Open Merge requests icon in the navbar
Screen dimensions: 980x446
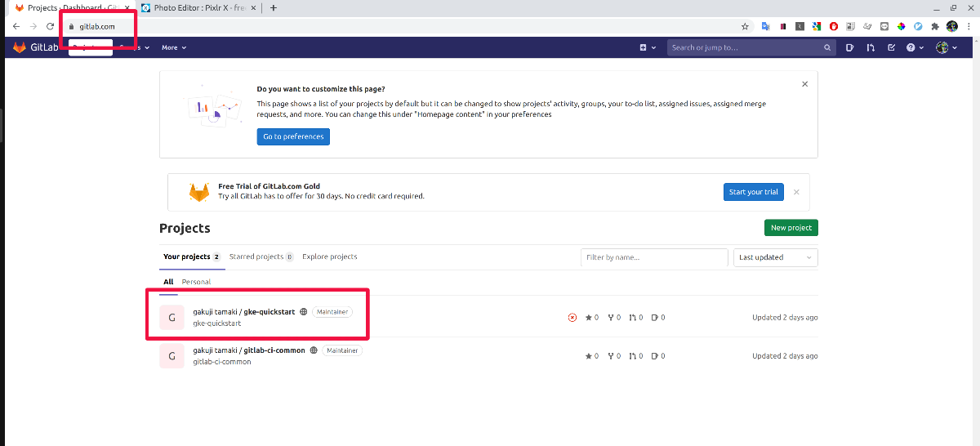point(871,47)
